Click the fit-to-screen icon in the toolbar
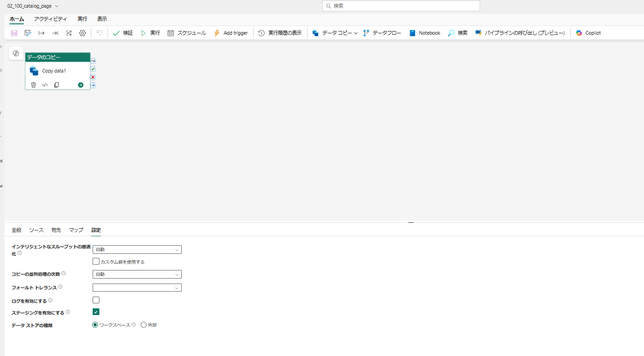Image resolution: width=644 pixels, height=356 pixels. pos(69,33)
